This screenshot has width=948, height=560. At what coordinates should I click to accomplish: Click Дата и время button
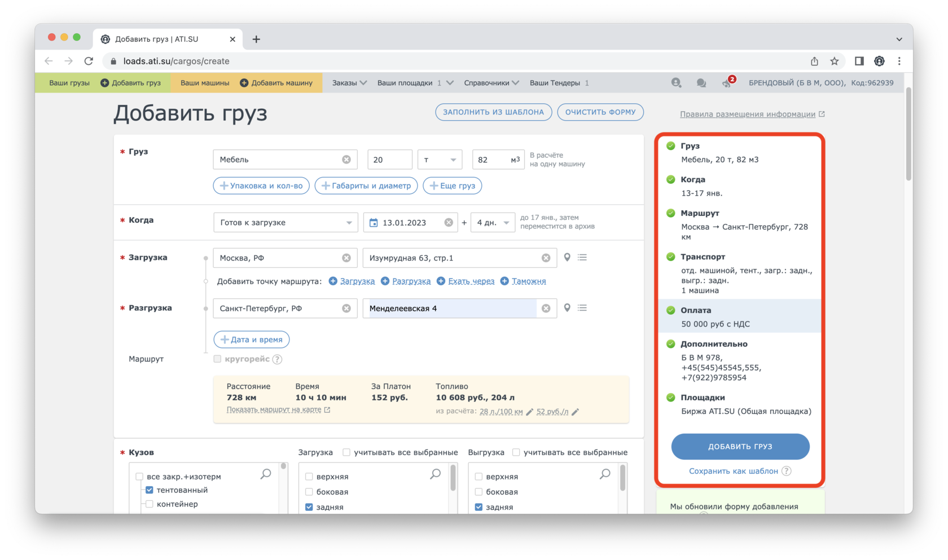click(252, 339)
